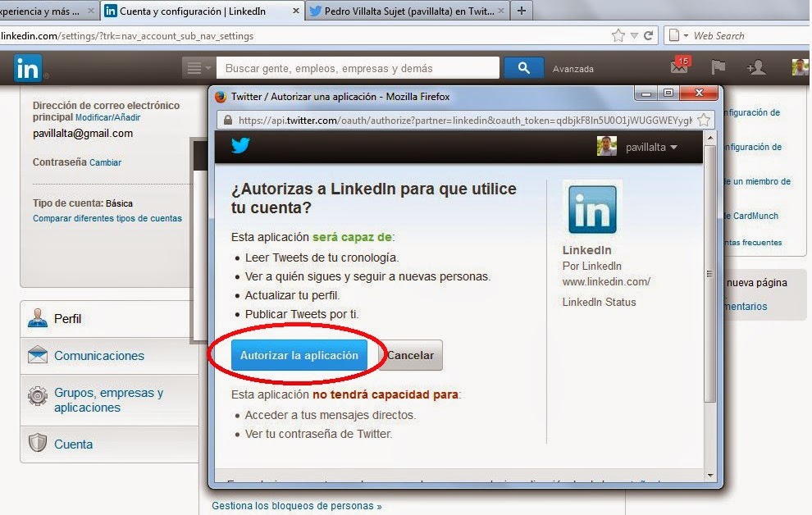
Task: Click the LinkedIn logo in the header
Action: click(27, 68)
